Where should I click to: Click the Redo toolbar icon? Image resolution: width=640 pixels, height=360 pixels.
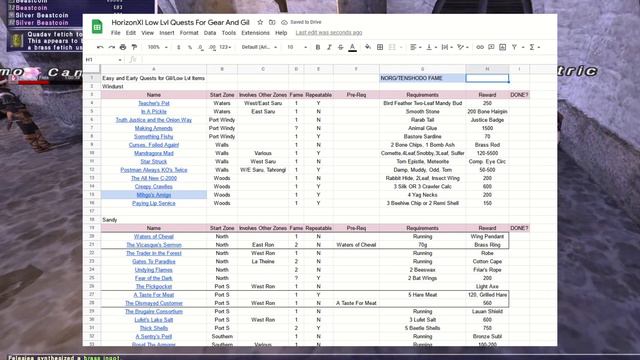(111, 47)
